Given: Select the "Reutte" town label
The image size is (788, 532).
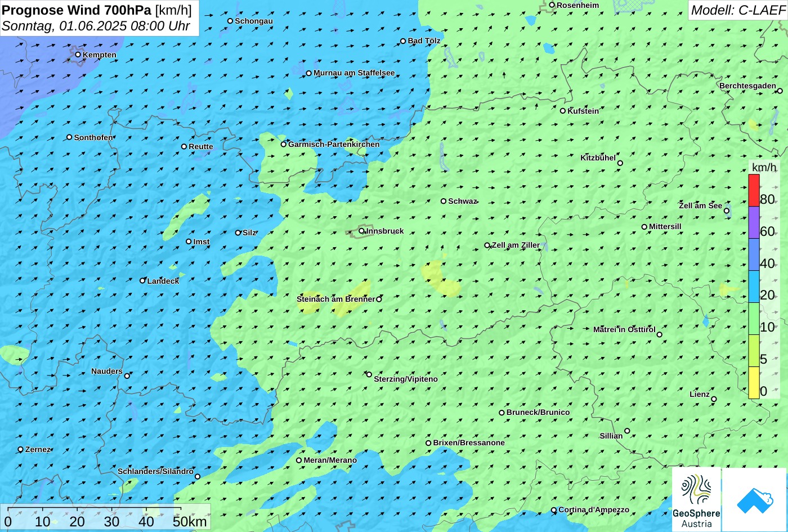Looking at the screenshot, I should (x=201, y=147).
